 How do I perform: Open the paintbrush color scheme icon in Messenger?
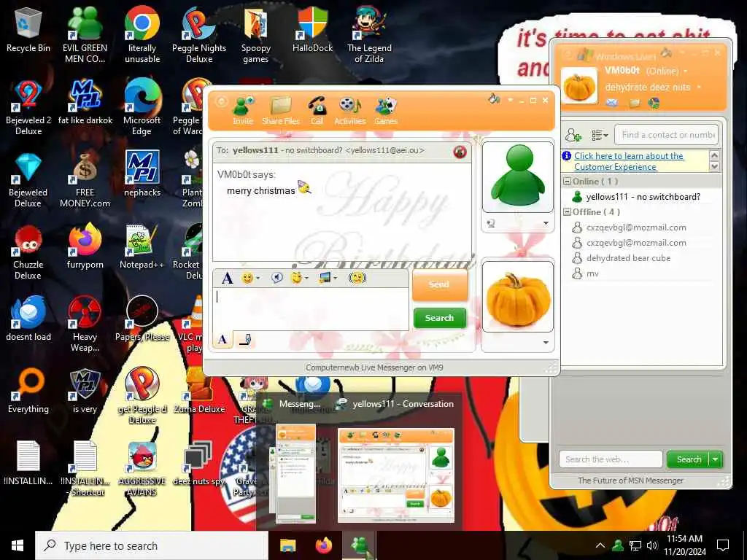(x=667, y=52)
